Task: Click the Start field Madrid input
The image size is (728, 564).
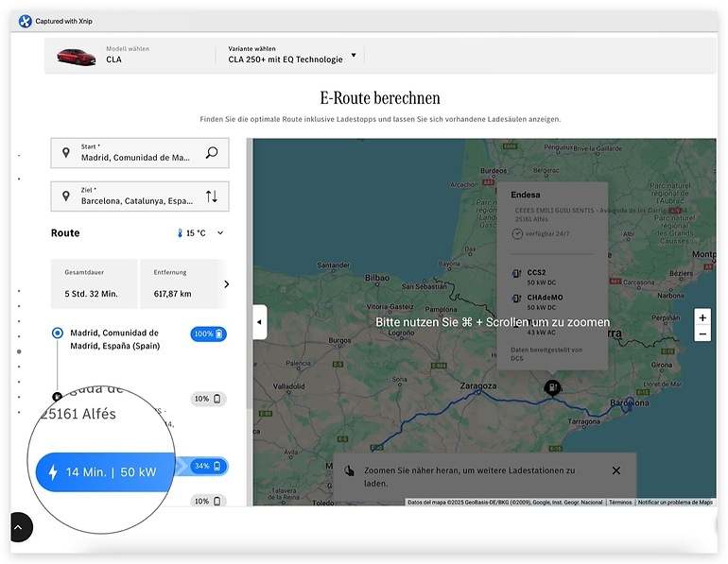Action: pyautogui.click(x=140, y=153)
